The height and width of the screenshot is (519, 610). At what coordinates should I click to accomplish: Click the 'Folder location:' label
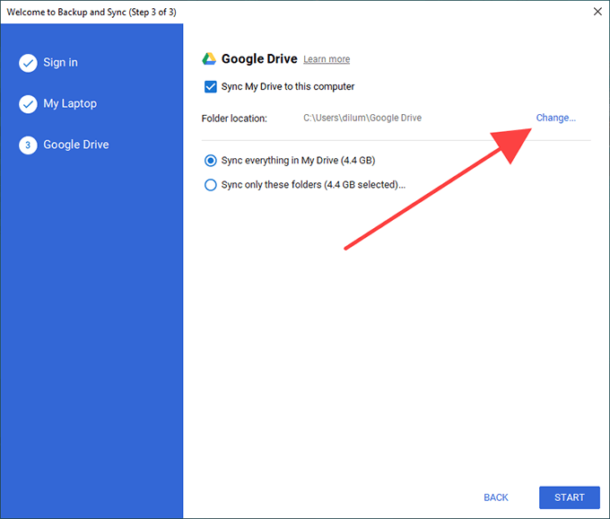234,118
